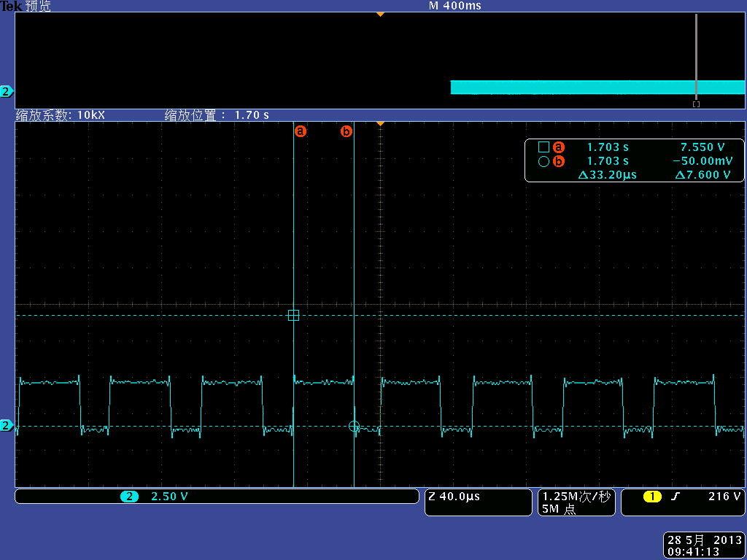Screen dimensions: 747x560
Task: Click the circle icon in cursor readout
Action: [x=543, y=161]
